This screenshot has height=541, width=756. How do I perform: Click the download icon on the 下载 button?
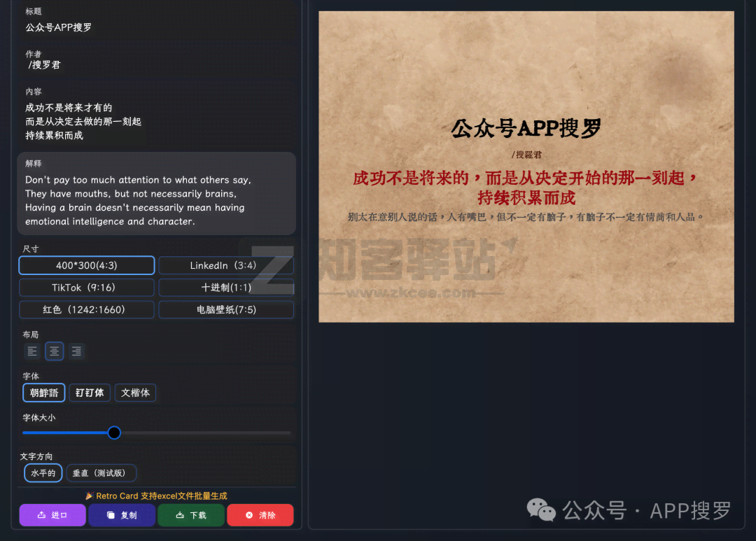click(x=178, y=515)
